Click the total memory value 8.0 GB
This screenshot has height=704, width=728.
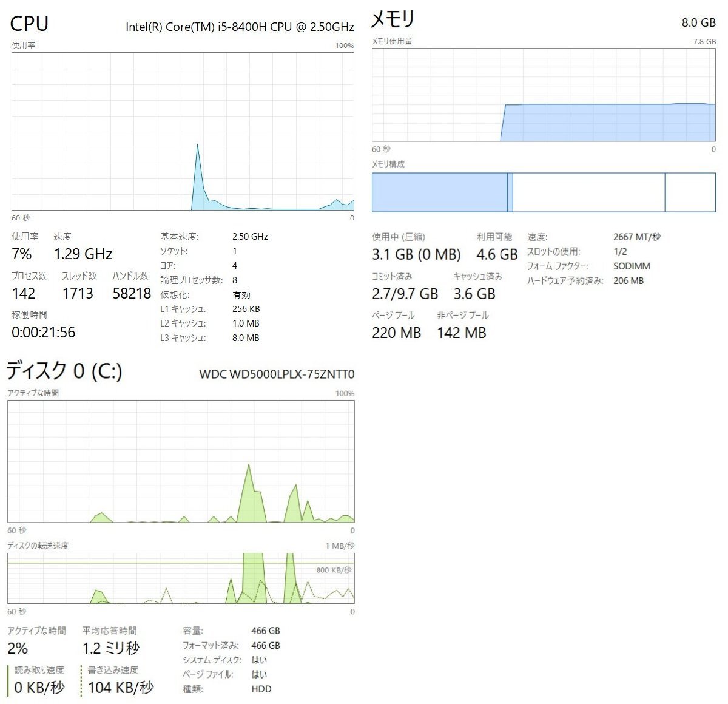tap(699, 22)
